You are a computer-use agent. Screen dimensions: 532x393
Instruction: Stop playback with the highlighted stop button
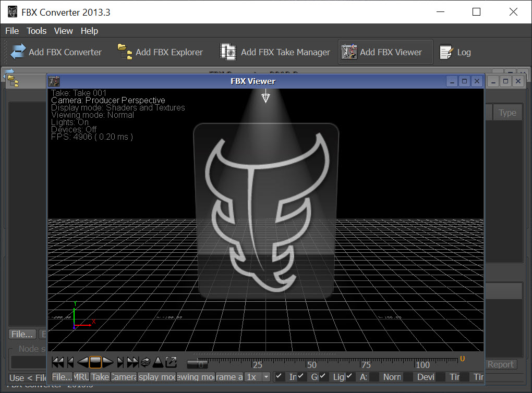pyautogui.click(x=95, y=362)
